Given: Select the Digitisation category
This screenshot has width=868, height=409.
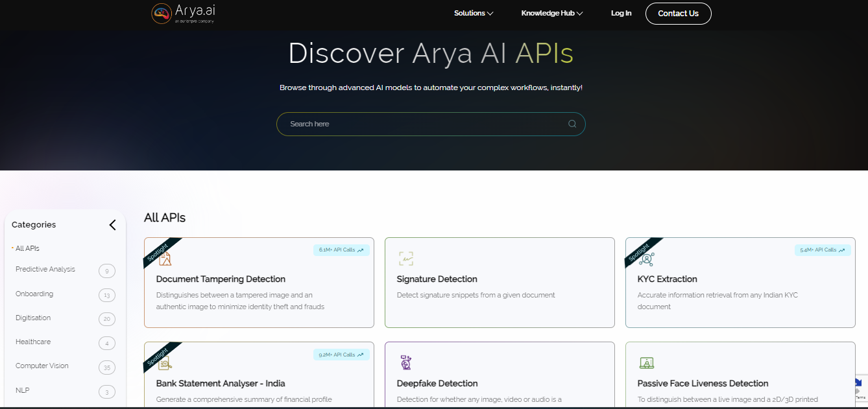Looking at the screenshot, I should 33,318.
